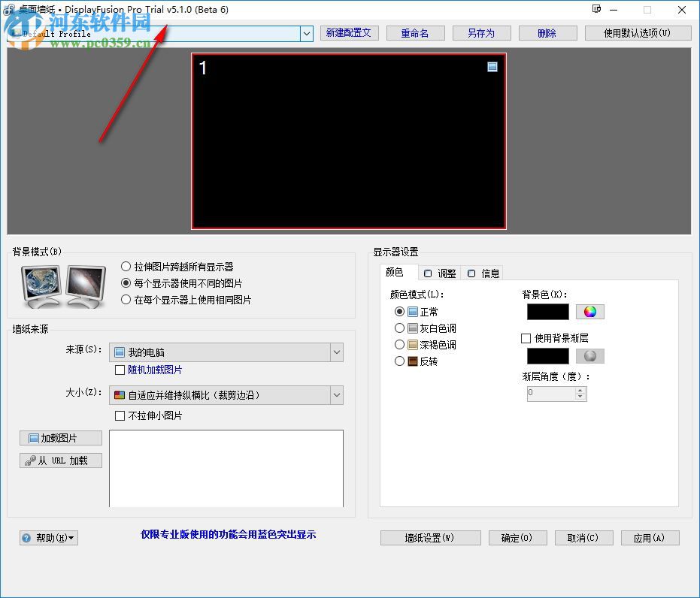Screen dimensions: 700x598
Task: Select the 灰白色调 color mode radio button
Action: [x=399, y=328]
